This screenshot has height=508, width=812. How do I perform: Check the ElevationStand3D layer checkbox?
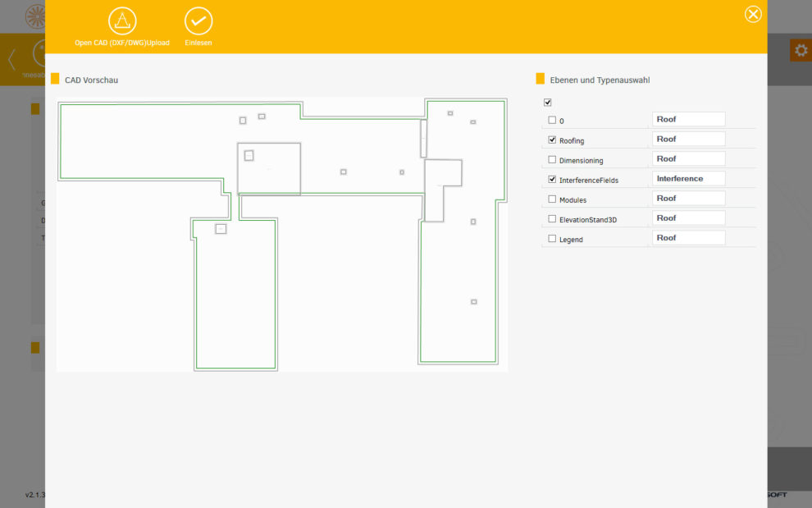pyautogui.click(x=552, y=219)
